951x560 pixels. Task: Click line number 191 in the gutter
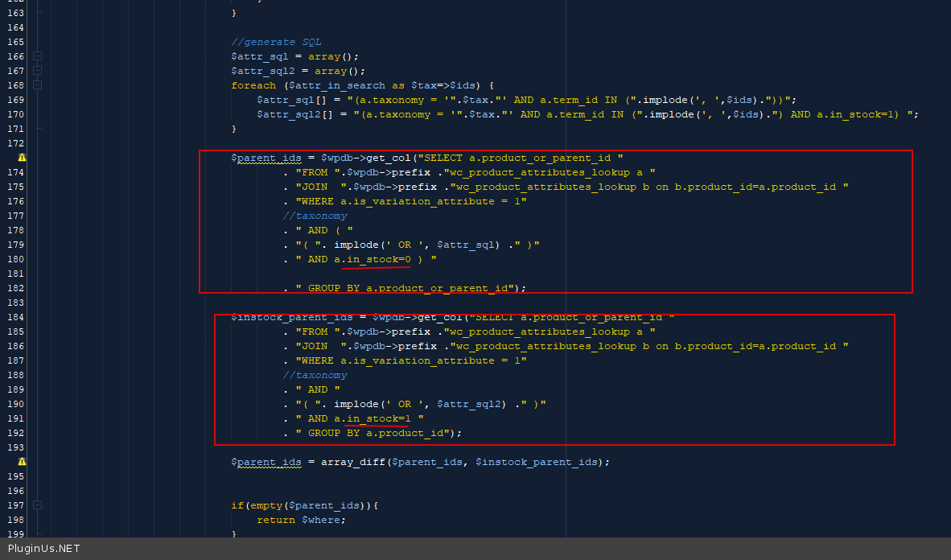coord(15,418)
